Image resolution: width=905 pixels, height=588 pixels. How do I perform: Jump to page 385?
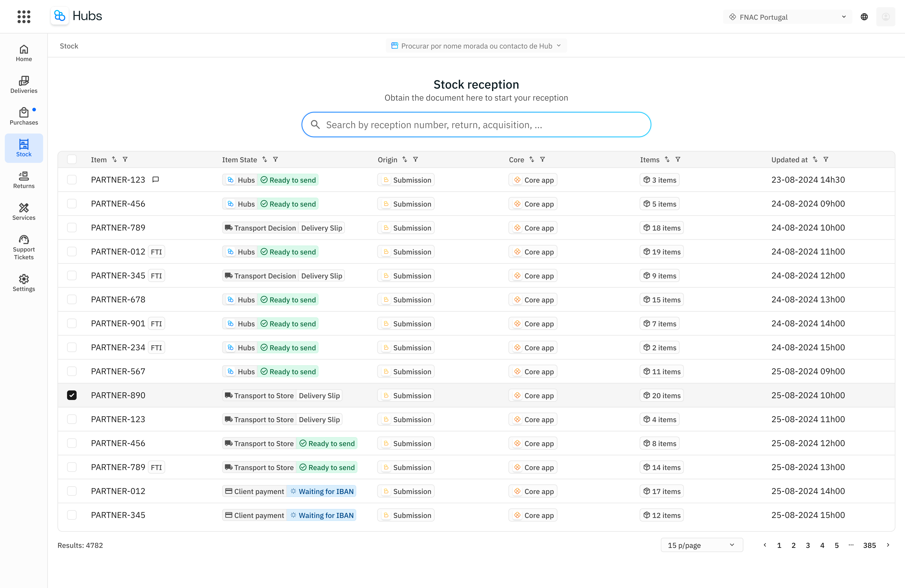[870, 545]
